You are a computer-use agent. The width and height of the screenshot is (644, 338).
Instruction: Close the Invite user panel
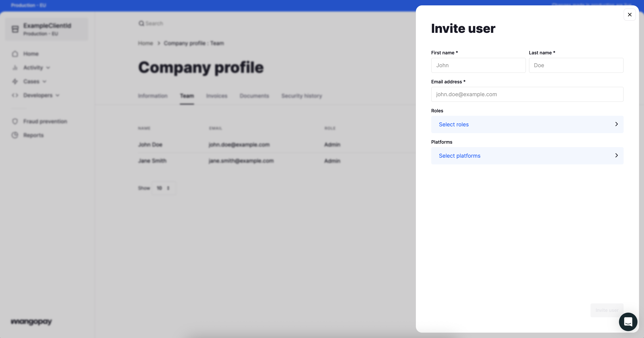[630, 15]
